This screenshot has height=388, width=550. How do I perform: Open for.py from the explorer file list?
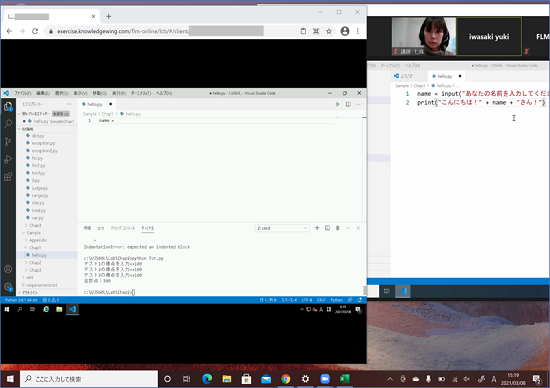click(x=37, y=158)
